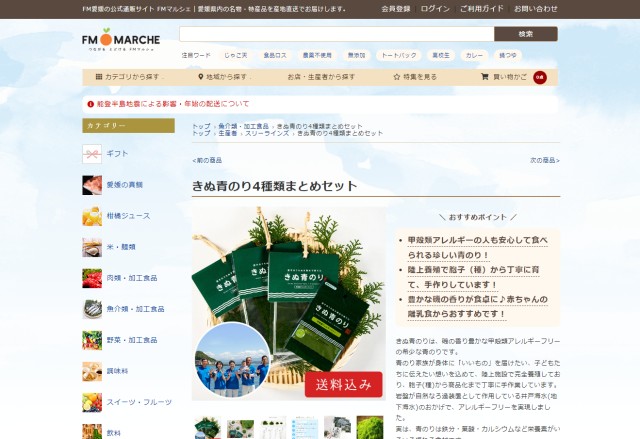
Task: Go to 次の商品> next product
Action: 545,160
